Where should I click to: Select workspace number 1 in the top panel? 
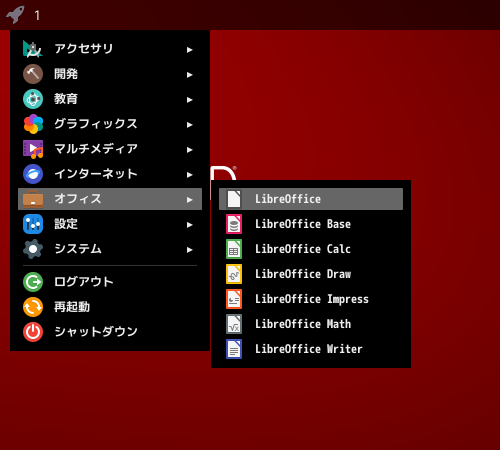click(x=37, y=15)
